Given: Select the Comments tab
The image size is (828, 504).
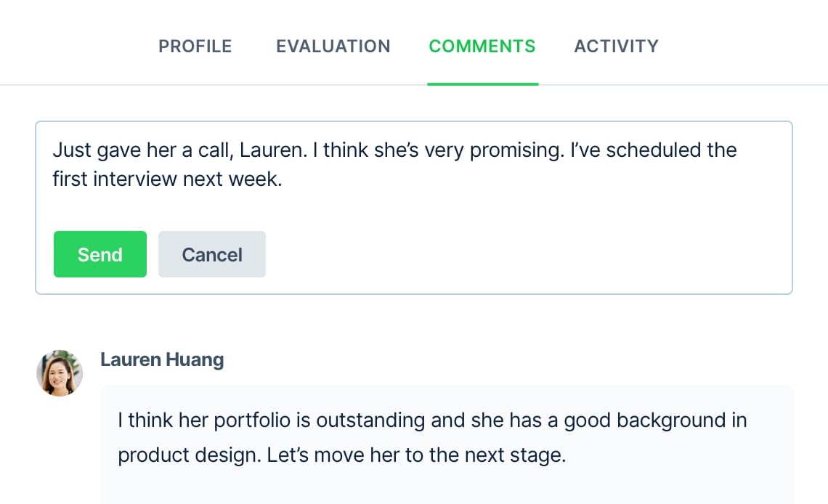Looking at the screenshot, I should click(x=482, y=46).
